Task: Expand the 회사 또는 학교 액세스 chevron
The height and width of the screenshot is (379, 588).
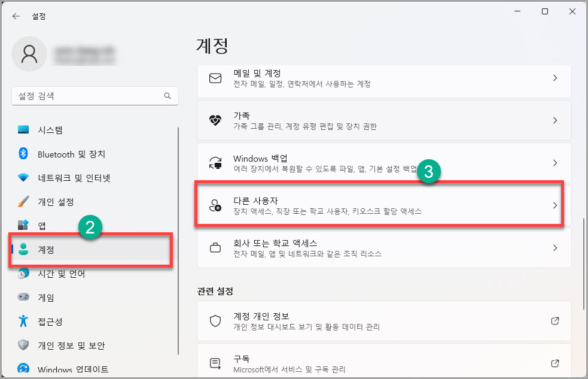Action: coord(555,248)
